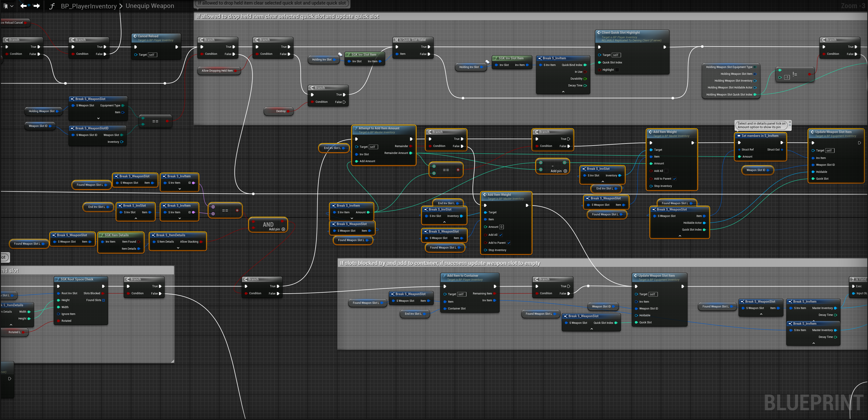Viewport: 868px width, 420px height.
Task: Toggle Highlight checkbox on Client Quick Slot Highlight
Action: [x=617, y=70]
